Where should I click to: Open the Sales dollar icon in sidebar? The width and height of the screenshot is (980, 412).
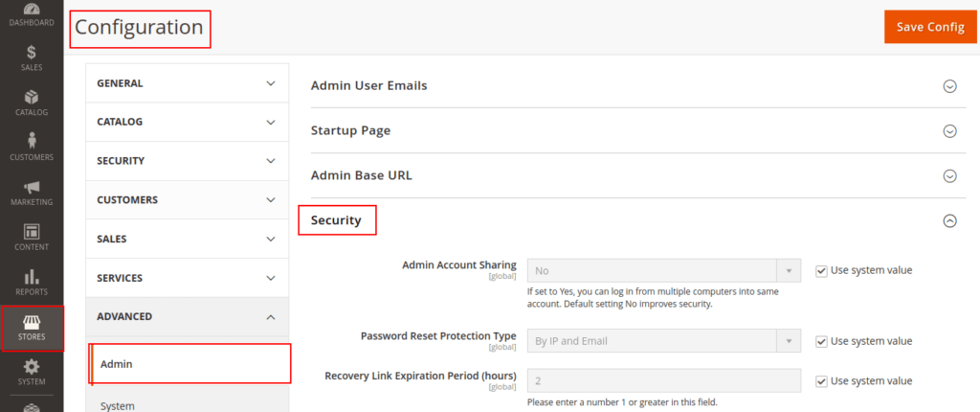tap(32, 54)
